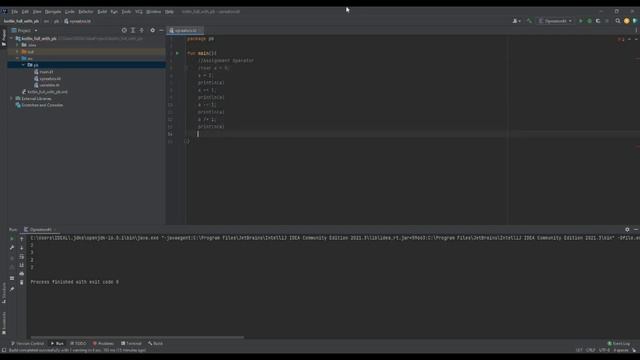This screenshot has height=360, width=640.
Task: Click the orange IDE updates icon
Action: click(x=627, y=21)
